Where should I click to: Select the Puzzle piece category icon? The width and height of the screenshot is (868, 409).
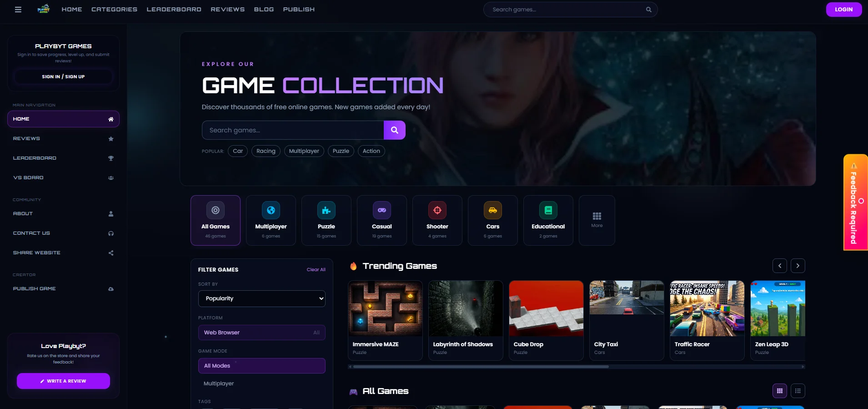[x=326, y=210]
